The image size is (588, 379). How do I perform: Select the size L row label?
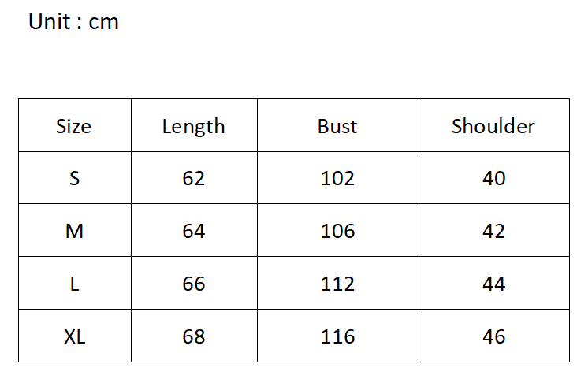coord(74,284)
